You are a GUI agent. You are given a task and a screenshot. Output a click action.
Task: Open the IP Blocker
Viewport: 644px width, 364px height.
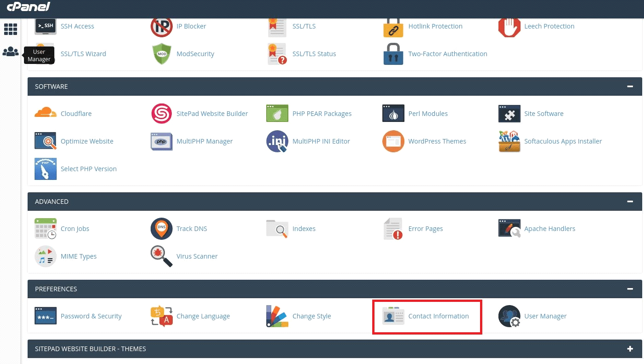tap(191, 26)
